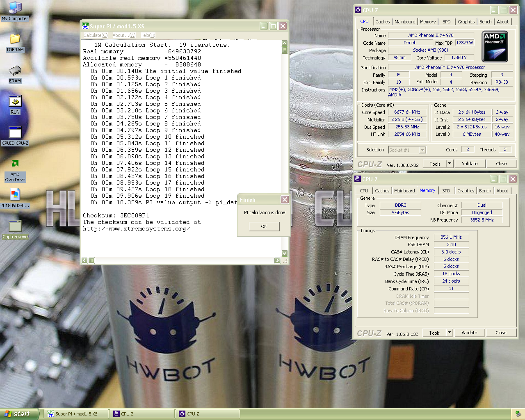Click Super PI vertical scrollbar up arrow

point(285,43)
